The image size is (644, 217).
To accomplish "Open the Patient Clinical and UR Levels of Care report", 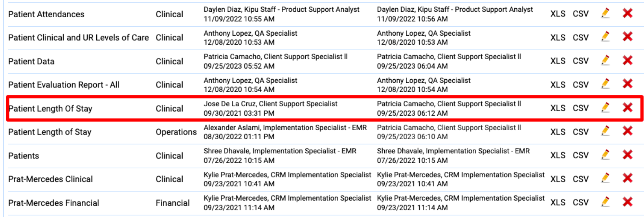I will click(x=78, y=38).
